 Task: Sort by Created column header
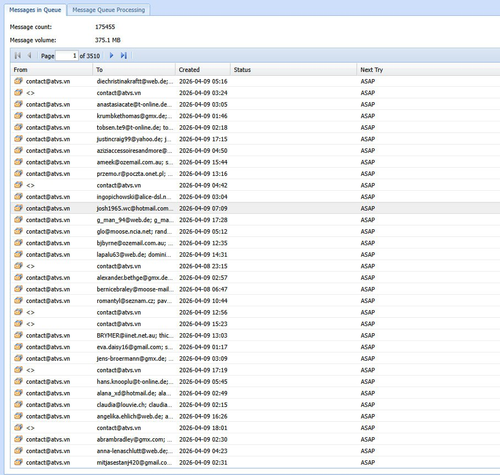coord(203,70)
